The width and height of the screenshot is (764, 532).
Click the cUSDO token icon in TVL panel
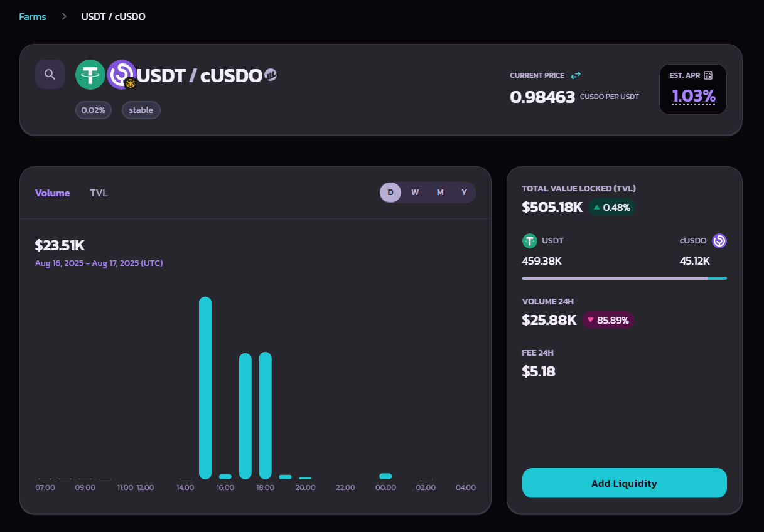[719, 241]
